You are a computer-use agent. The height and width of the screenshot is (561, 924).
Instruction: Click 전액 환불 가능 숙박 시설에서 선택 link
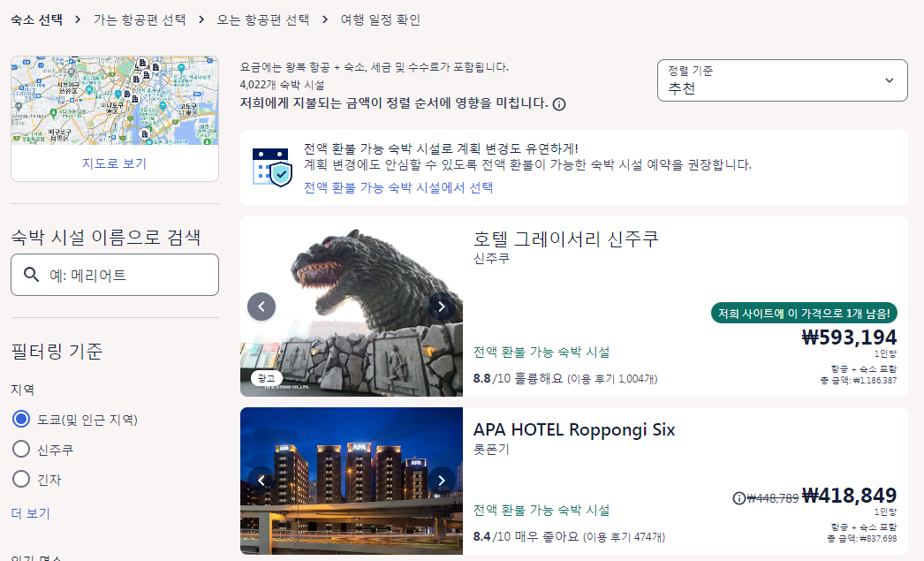(398, 187)
